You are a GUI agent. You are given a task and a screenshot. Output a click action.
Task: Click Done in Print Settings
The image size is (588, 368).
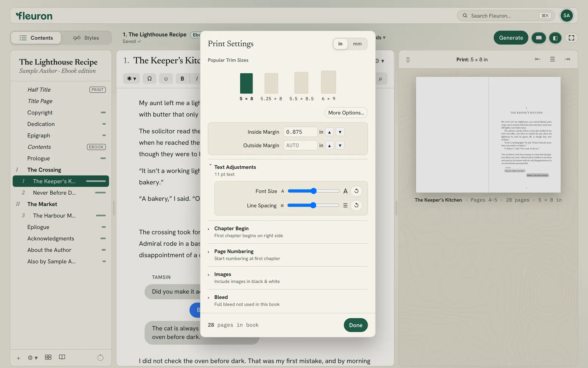(356, 325)
